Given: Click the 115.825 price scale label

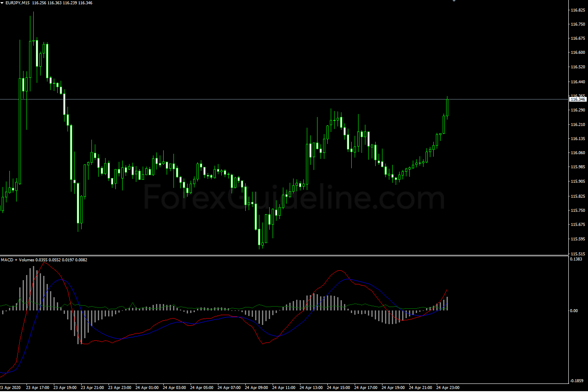Looking at the screenshot, I should click(x=578, y=196).
